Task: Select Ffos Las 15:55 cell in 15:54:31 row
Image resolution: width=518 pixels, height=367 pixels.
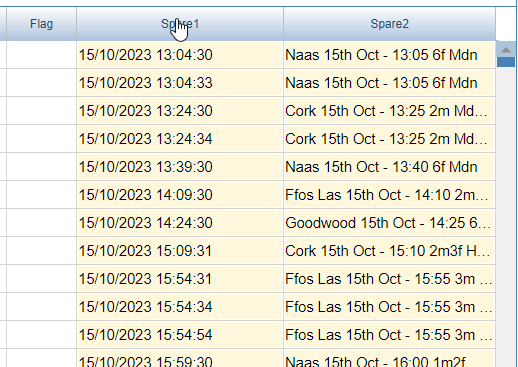Action: pyautogui.click(x=389, y=279)
